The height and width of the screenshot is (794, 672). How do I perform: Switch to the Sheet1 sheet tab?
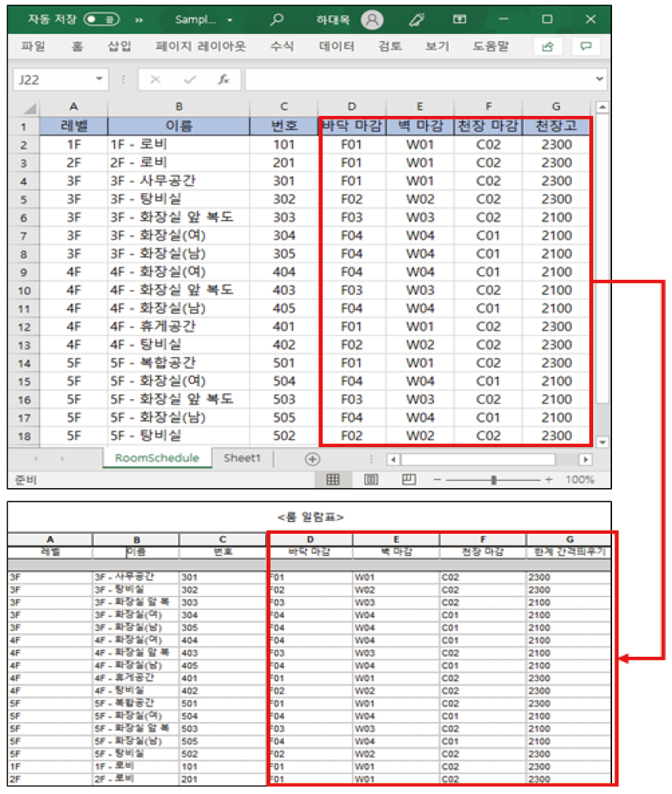tap(242, 458)
